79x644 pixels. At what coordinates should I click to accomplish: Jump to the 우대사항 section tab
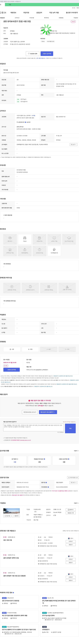coord(32,18)
